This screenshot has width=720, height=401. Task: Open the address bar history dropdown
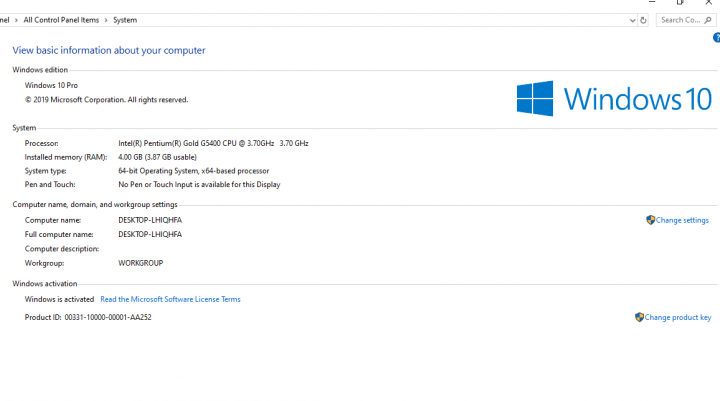click(632, 20)
